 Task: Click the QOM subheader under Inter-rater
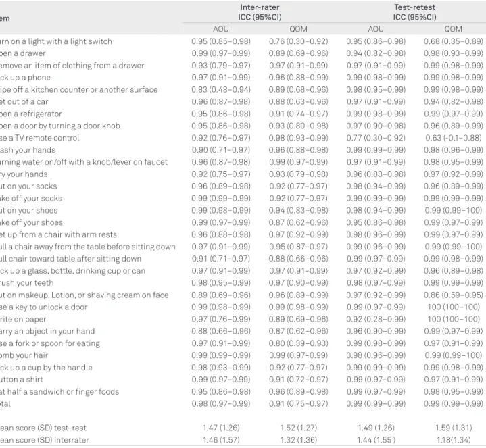[299, 29]
